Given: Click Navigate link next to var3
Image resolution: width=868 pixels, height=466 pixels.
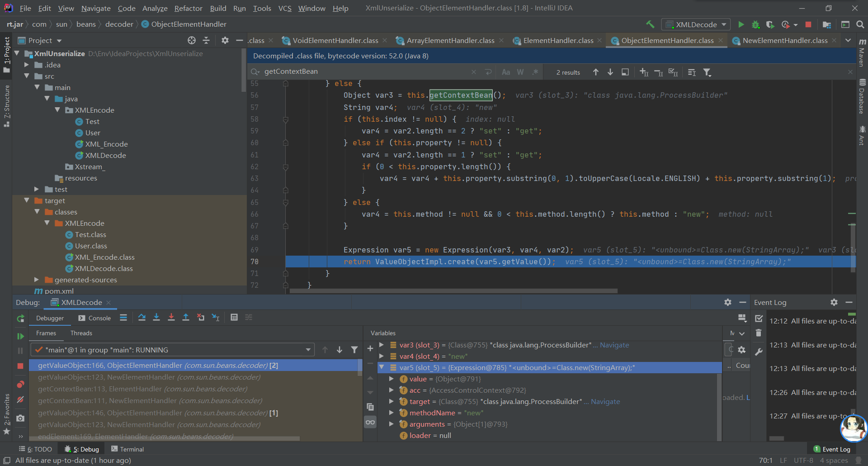Looking at the screenshot, I should tap(614, 345).
